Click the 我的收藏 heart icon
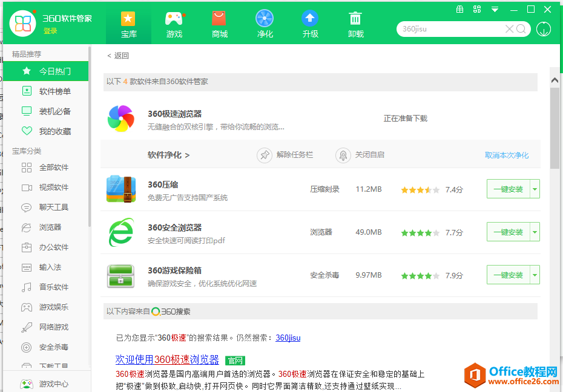This screenshot has height=392, width=563. [27, 131]
